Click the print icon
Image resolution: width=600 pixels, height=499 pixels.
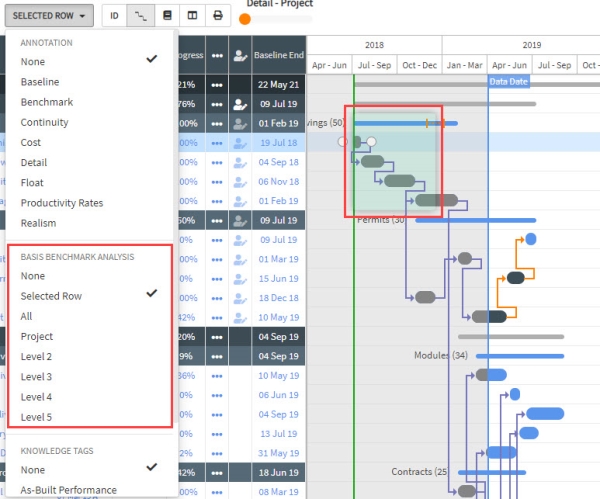click(x=218, y=16)
